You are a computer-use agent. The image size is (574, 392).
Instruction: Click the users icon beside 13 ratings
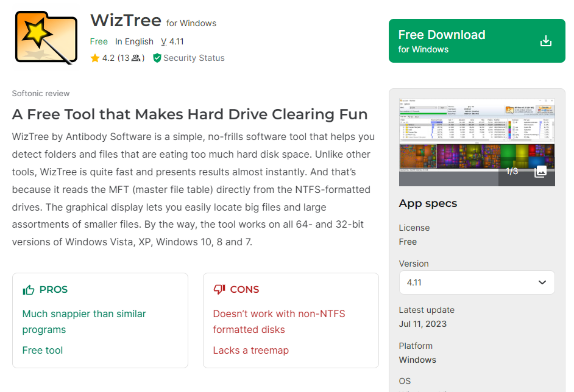pyautogui.click(x=136, y=58)
